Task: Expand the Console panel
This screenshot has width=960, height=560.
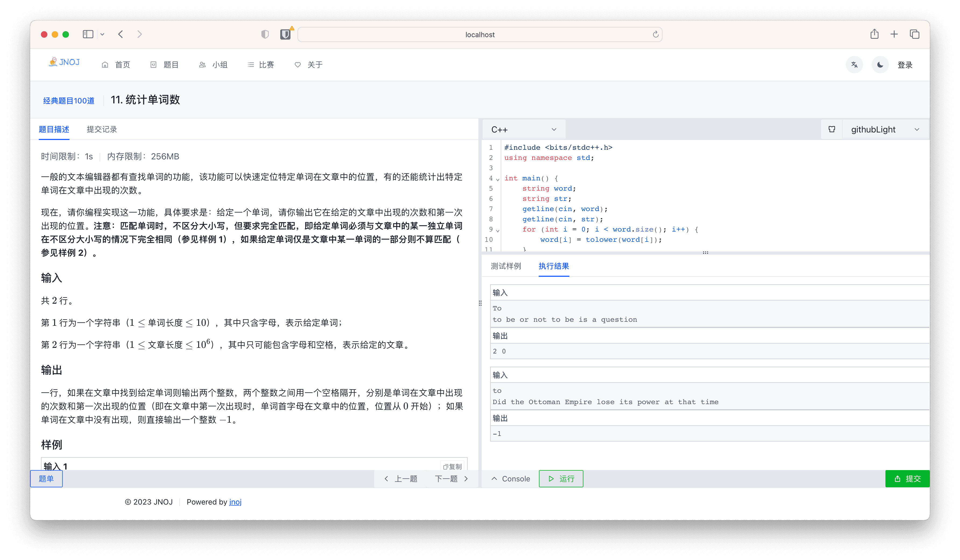Action: [x=510, y=478]
